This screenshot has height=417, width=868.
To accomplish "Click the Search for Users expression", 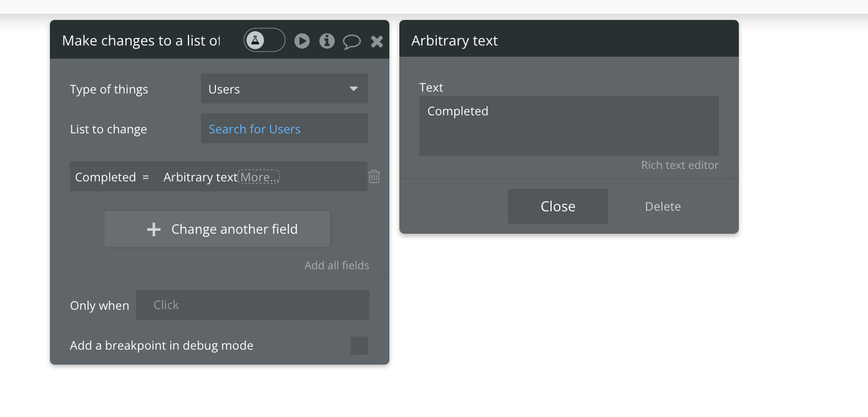I will [x=255, y=129].
